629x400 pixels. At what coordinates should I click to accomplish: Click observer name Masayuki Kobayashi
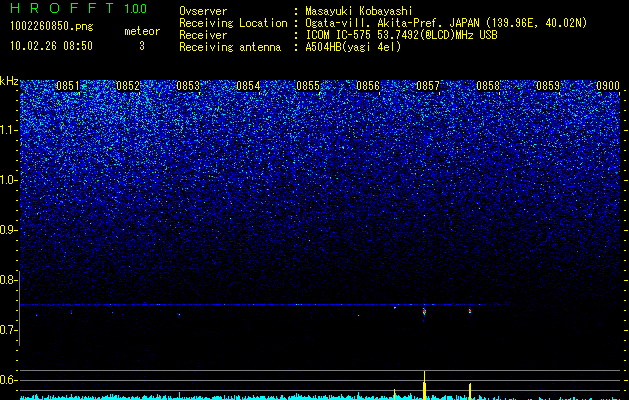tap(359, 11)
